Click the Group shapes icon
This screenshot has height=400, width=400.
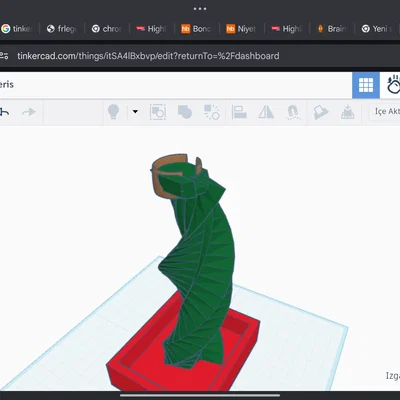point(185,112)
